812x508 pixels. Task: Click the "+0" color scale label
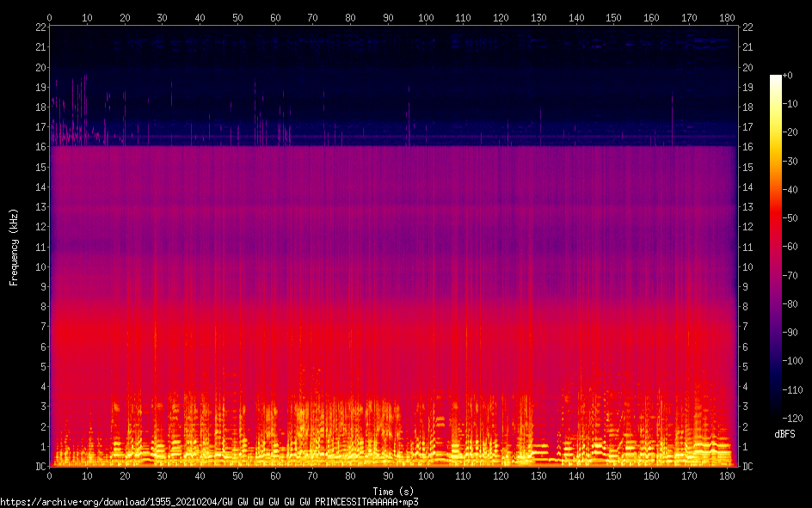coord(788,76)
